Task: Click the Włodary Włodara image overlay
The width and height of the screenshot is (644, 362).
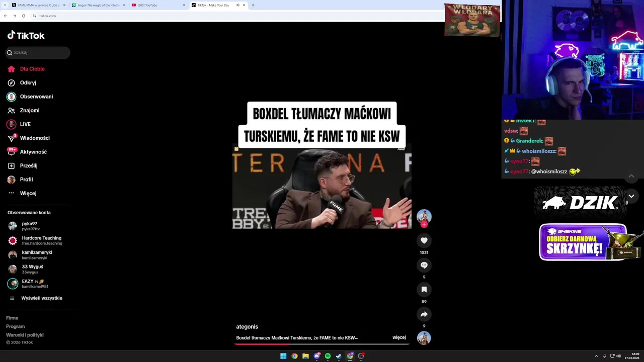Action: (x=472, y=20)
